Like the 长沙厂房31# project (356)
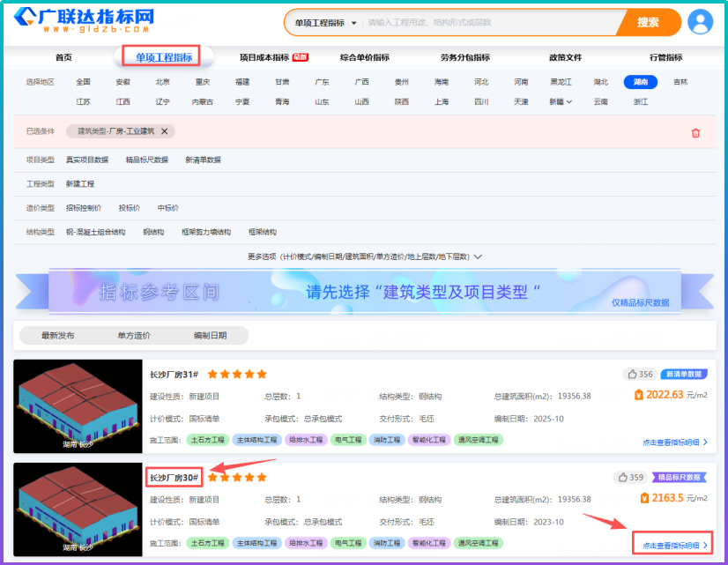 pos(638,375)
